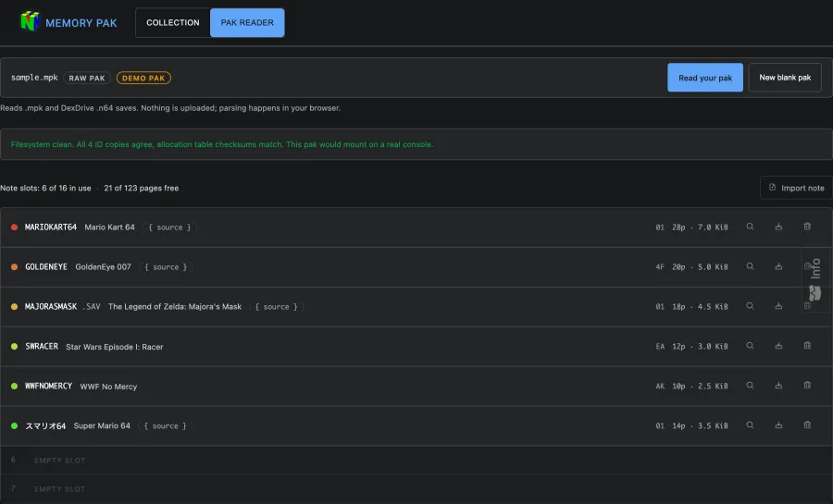Click the 20p · 5.0 KiB size value
The height and width of the screenshot is (504, 833).
pos(700,267)
